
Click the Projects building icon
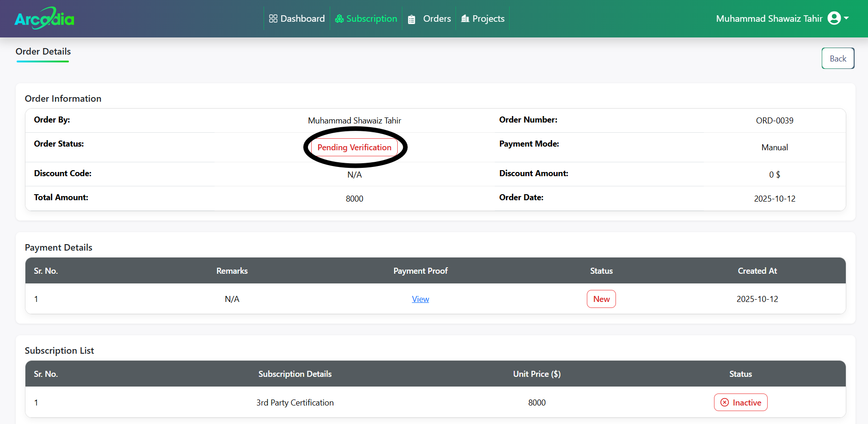pos(465,18)
